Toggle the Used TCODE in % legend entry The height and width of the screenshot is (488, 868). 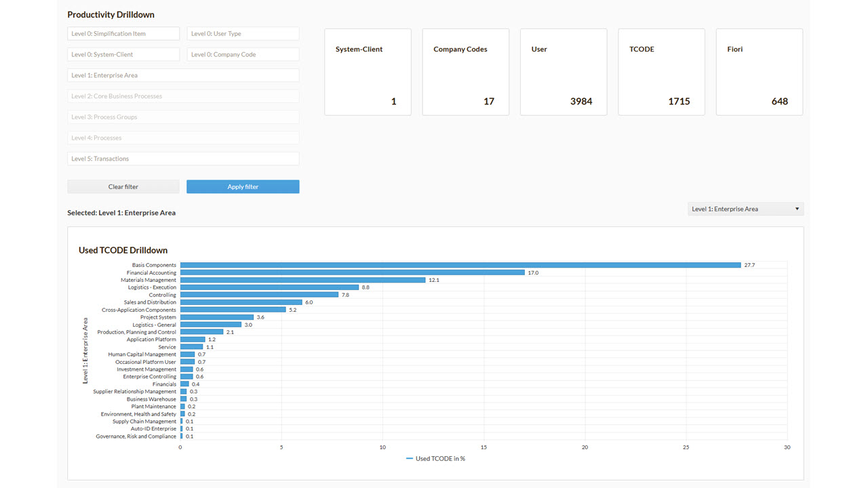(435, 459)
